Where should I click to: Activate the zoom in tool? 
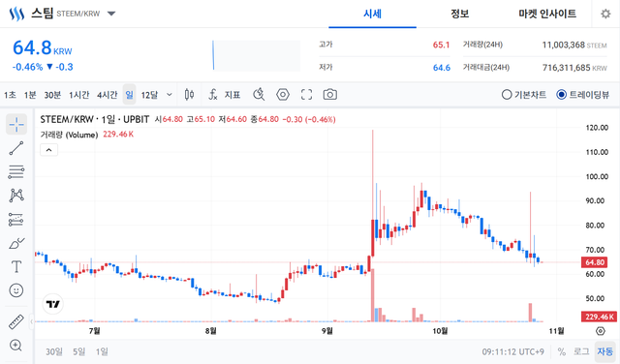16,346
